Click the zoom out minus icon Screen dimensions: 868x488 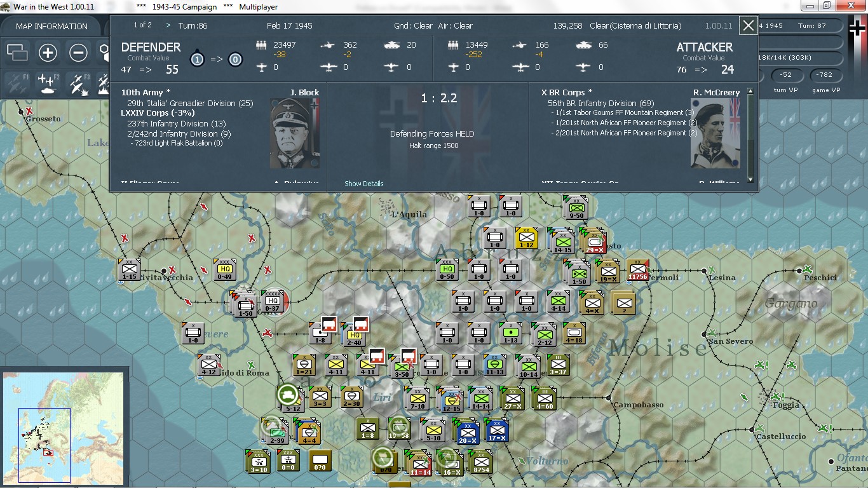[78, 53]
